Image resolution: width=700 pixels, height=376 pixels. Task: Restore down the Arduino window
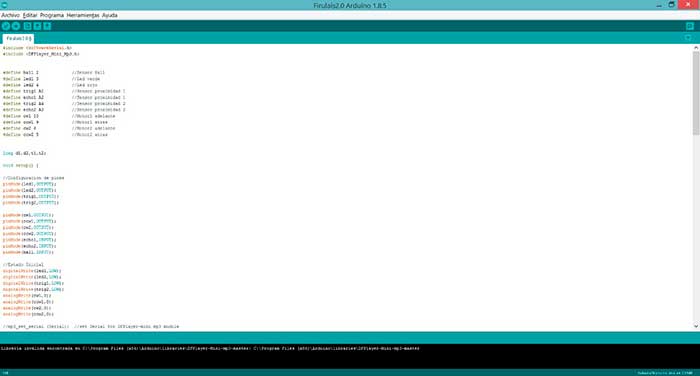tap(671, 5)
